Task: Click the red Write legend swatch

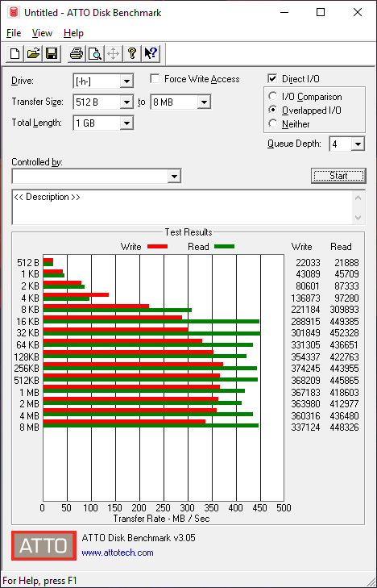Action: click(x=157, y=246)
